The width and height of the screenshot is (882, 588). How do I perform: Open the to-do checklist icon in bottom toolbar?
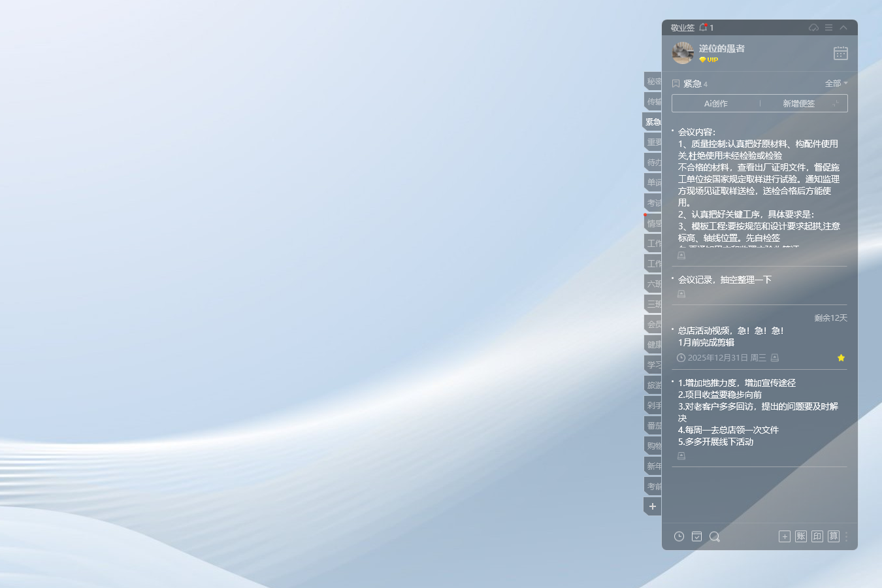696,536
